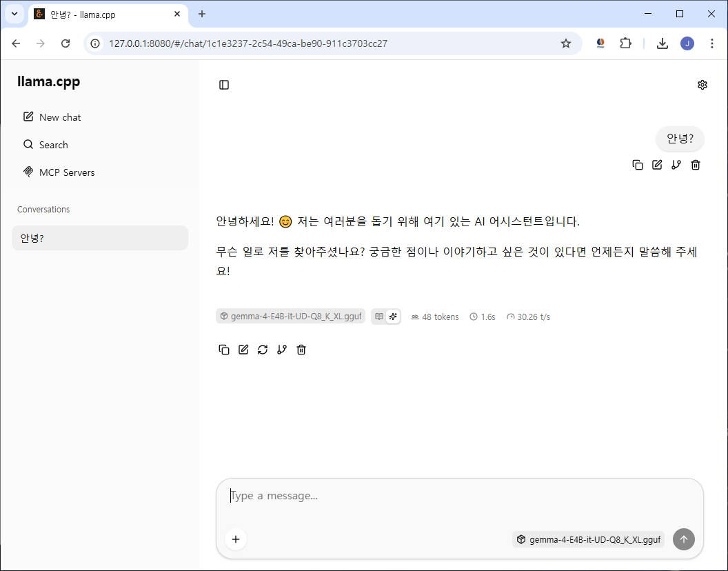Focus the Type a message input

pyautogui.click(x=460, y=496)
